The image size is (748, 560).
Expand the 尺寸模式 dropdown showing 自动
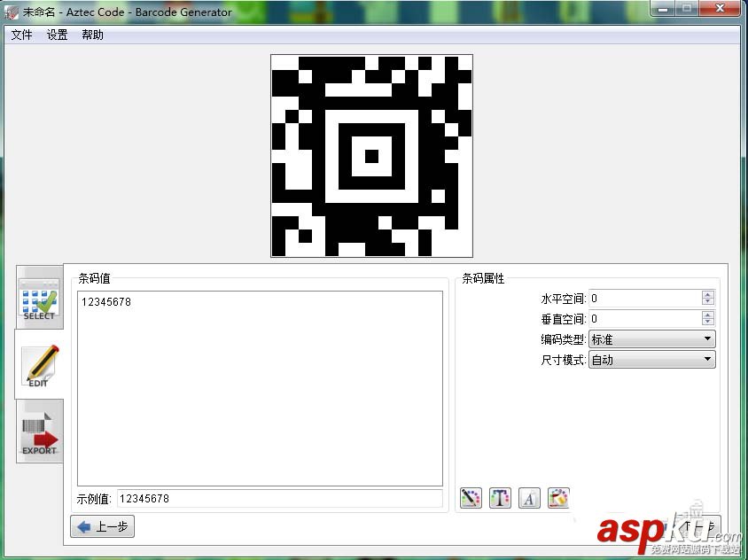652,359
